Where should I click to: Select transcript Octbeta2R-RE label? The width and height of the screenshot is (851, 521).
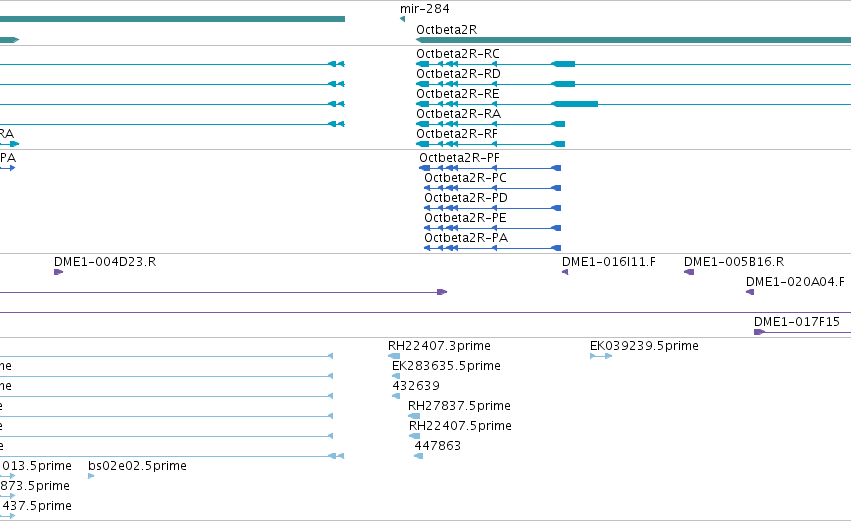click(458, 94)
